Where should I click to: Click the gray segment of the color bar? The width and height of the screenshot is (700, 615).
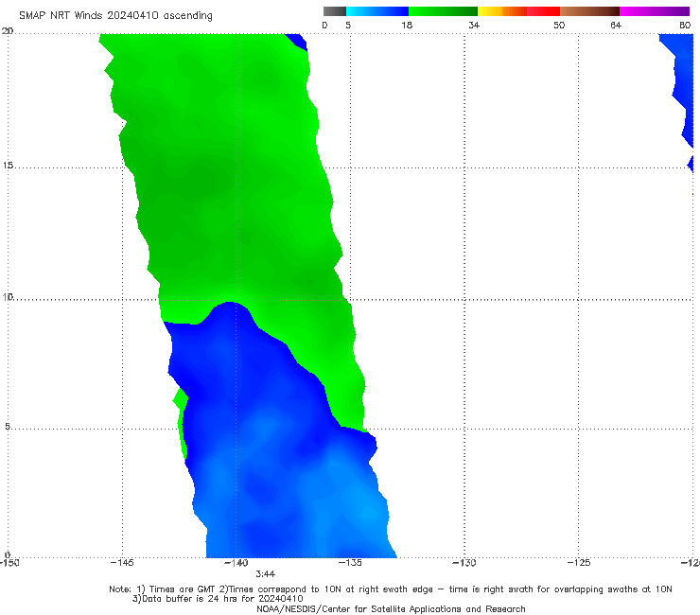click(x=335, y=11)
